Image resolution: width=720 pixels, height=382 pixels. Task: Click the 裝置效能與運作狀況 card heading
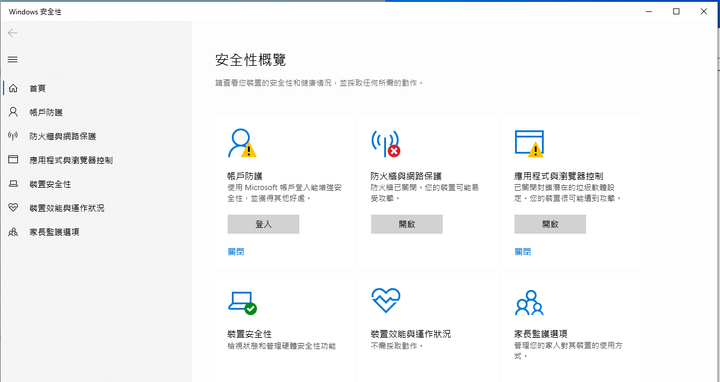(411, 334)
